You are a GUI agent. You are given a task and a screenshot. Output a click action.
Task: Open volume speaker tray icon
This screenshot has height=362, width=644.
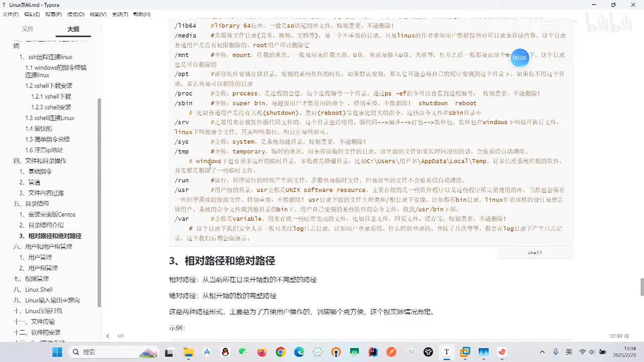pyautogui.click(x=593, y=352)
